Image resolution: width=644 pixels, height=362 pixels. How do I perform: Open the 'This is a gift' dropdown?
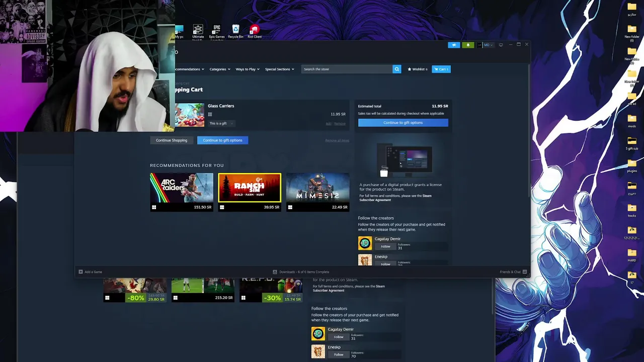point(221,123)
